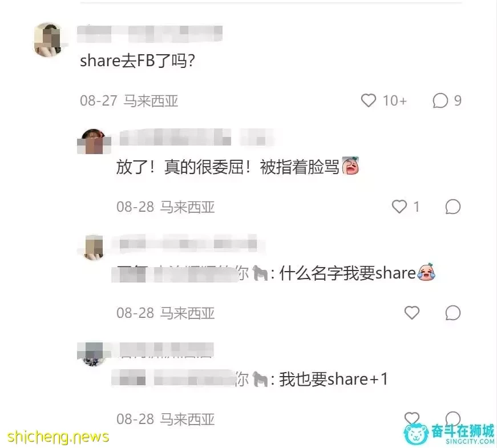The height and width of the screenshot is (448, 497).
Task: Click the crying emoji after "被指着脸骂"
Action: tap(350, 166)
